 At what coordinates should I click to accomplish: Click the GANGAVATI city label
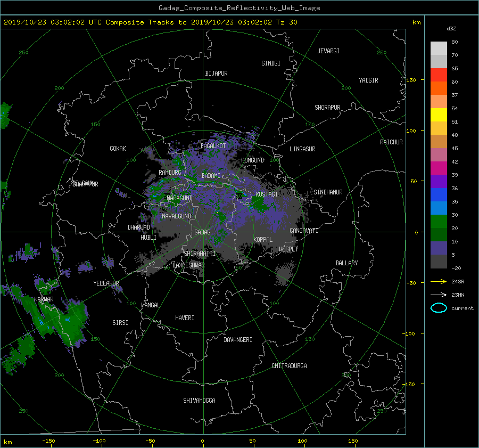click(304, 230)
